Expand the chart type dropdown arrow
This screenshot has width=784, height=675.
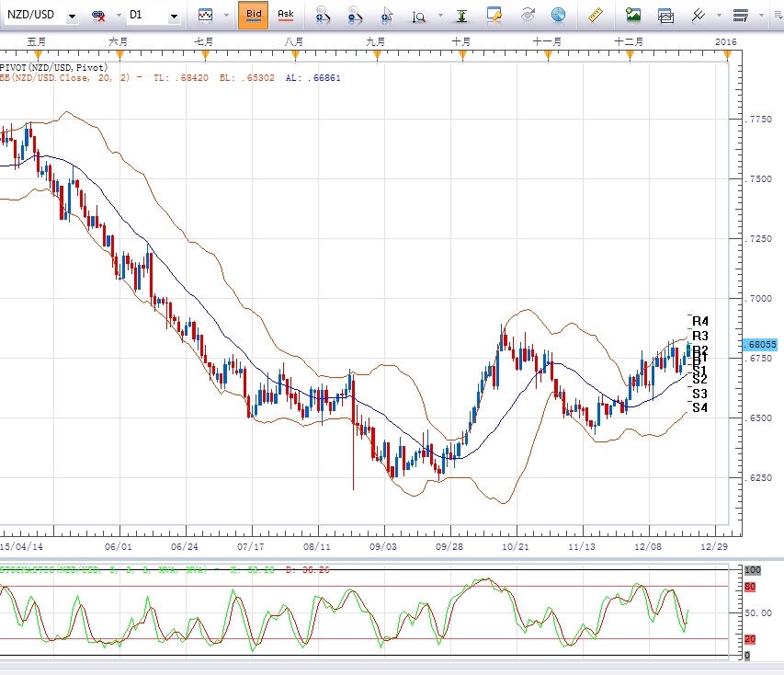click(225, 16)
